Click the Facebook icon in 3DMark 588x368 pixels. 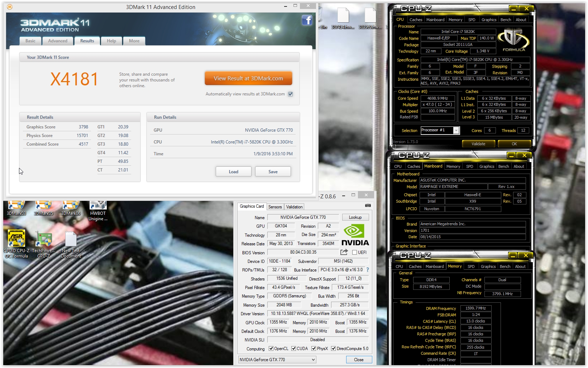click(307, 20)
